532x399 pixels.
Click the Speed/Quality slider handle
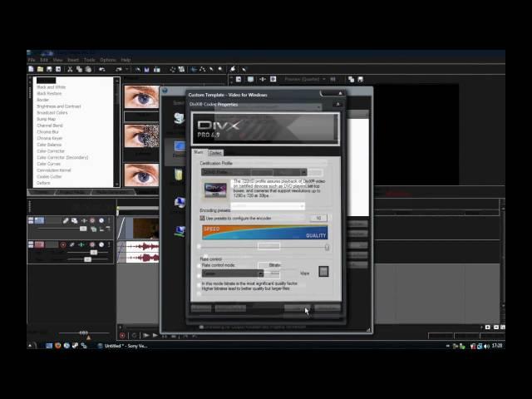click(327, 247)
